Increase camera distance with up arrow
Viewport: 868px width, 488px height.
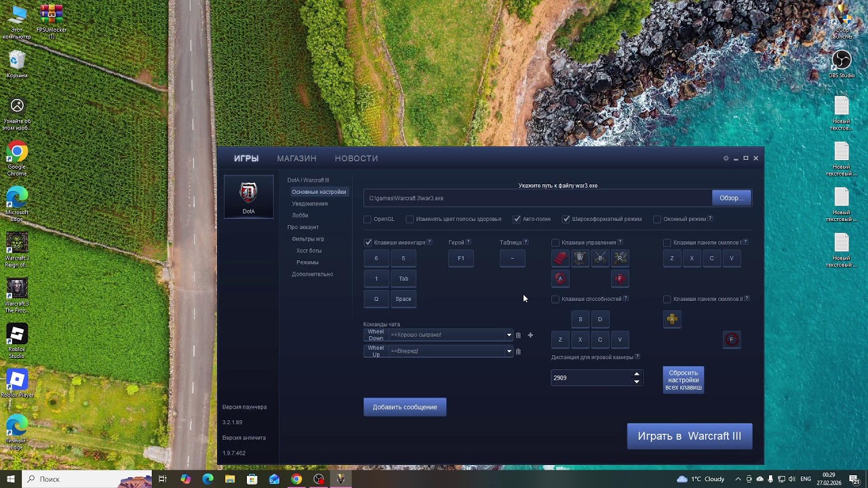click(x=636, y=374)
